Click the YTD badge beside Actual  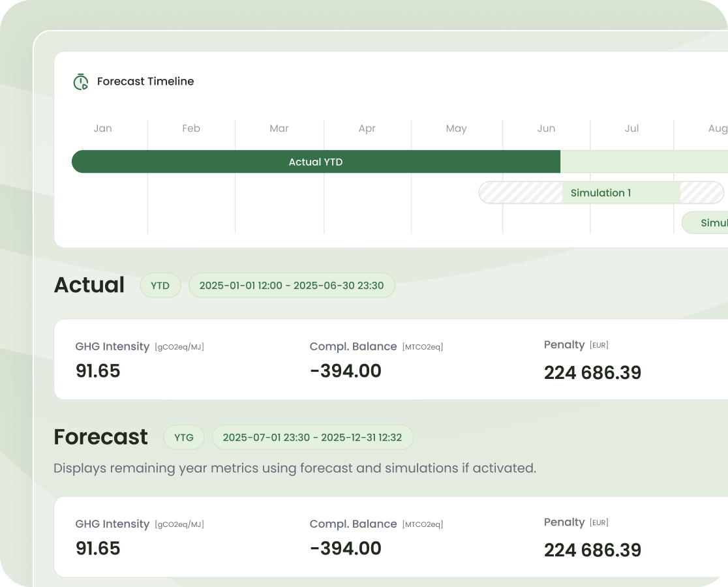click(160, 286)
